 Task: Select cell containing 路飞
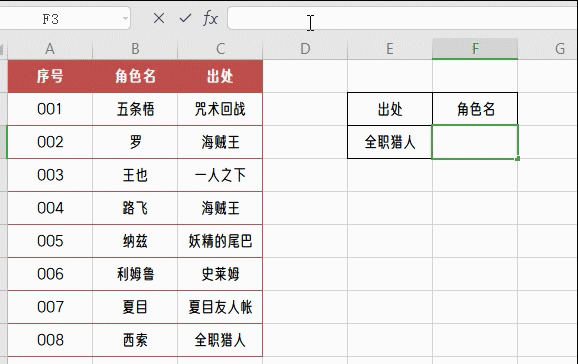pyautogui.click(x=135, y=208)
